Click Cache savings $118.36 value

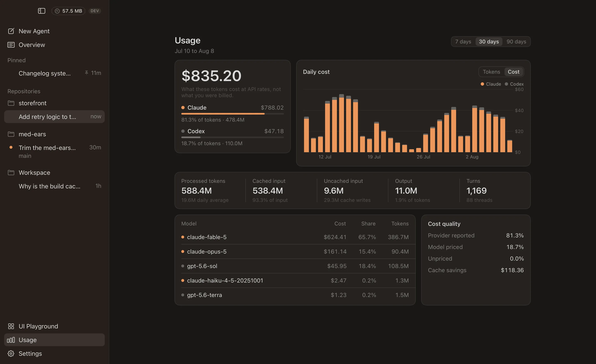click(x=512, y=270)
